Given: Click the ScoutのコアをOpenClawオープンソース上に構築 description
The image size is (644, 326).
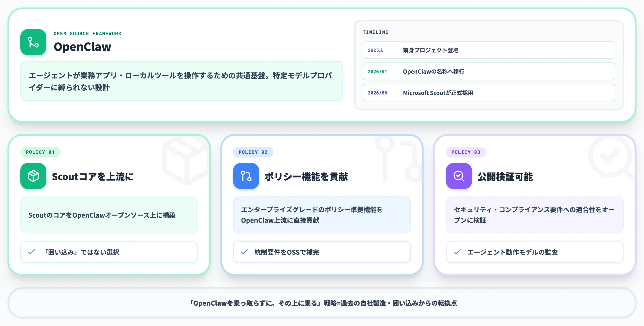Looking at the screenshot, I should [x=109, y=215].
